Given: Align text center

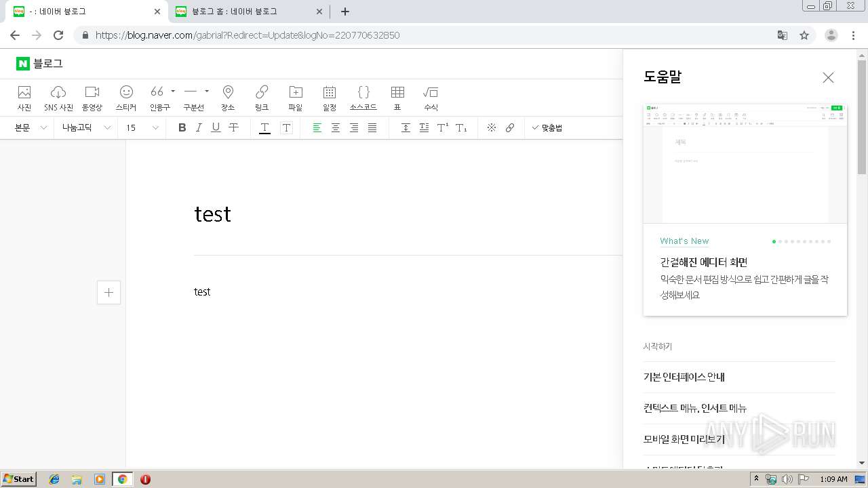Looking at the screenshot, I should 335,127.
